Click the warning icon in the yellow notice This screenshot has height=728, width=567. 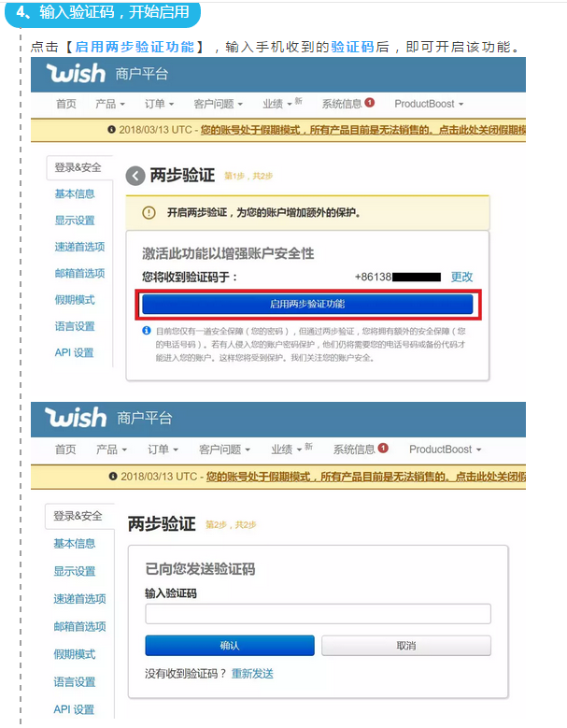coord(149,213)
